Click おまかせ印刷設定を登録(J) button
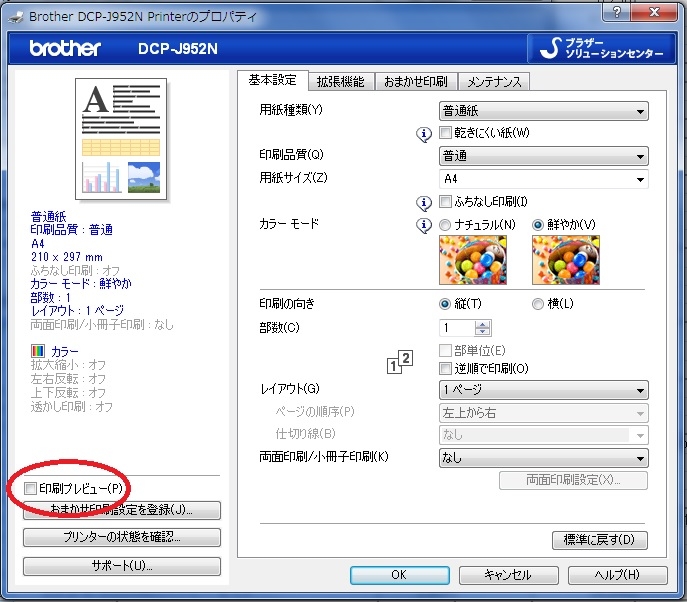Screen dimensions: 687x602 (x=122, y=510)
